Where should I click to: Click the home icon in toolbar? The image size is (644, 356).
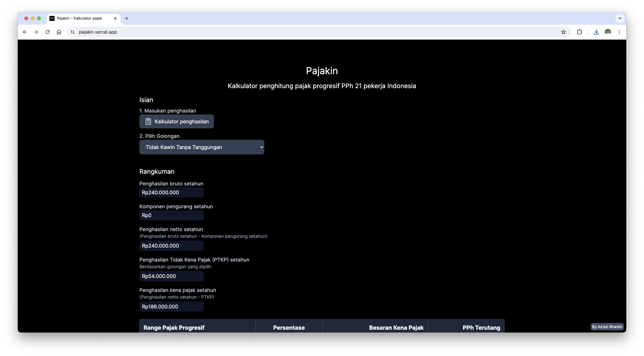pos(59,32)
